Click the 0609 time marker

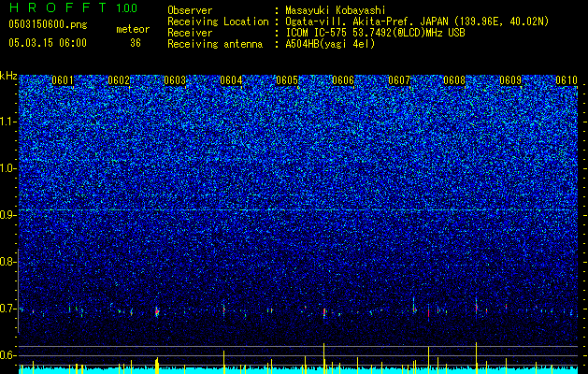point(510,80)
